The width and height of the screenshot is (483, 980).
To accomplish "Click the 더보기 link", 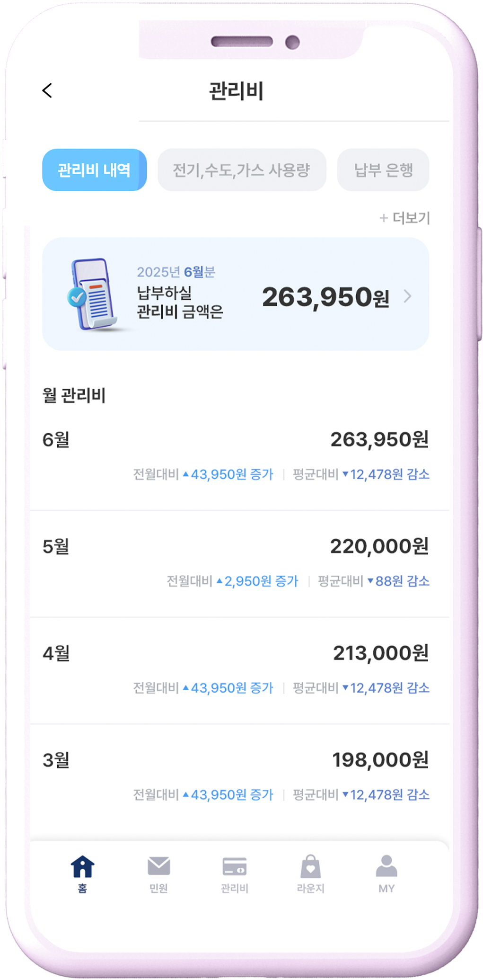I will tap(411, 218).
